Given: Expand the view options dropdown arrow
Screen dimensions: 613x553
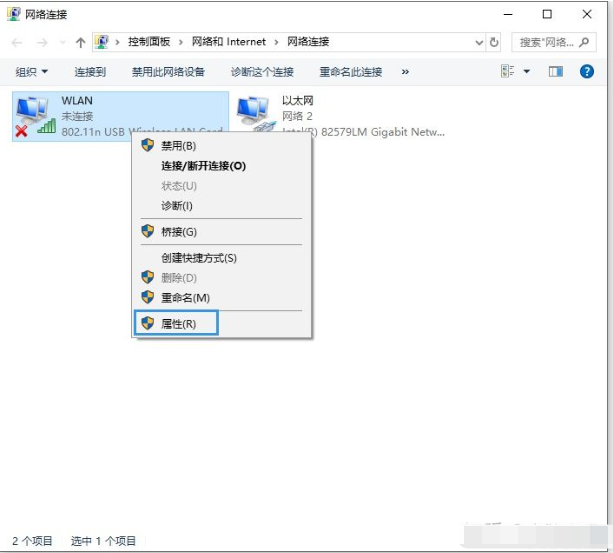Looking at the screenshot, I should [x=527, y=72].
